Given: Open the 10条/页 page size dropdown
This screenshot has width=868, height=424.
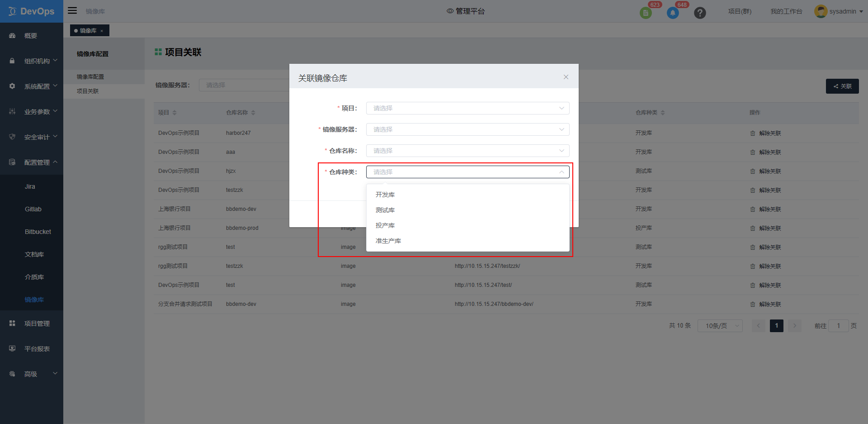Looking at the screenshot, I should [x=720, y=326].
